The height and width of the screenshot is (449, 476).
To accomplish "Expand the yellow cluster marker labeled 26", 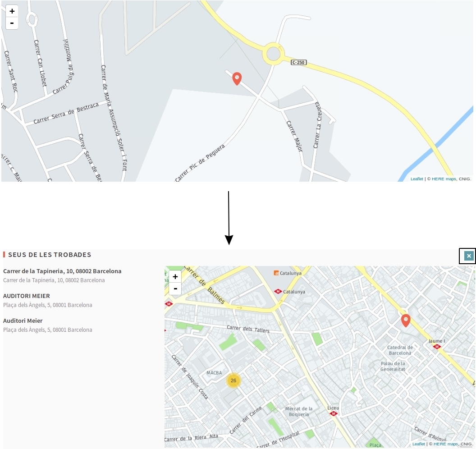I will pos(233,380).
